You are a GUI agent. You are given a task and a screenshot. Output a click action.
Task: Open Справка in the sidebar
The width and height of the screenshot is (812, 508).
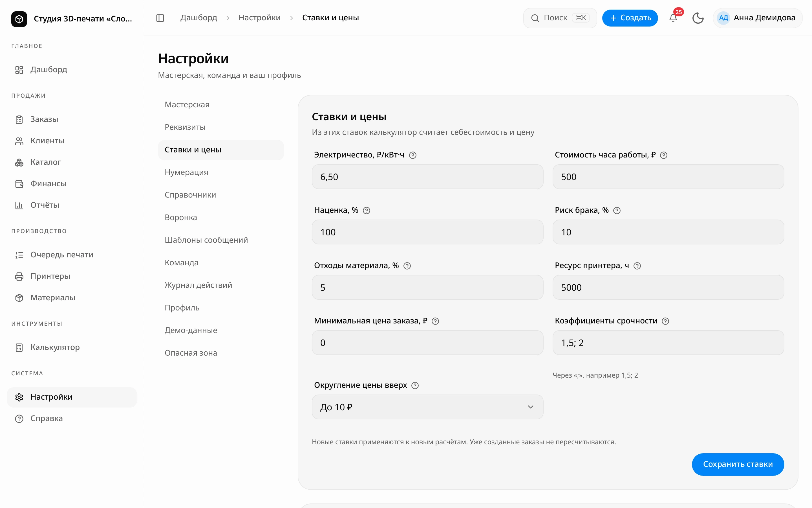pos(72,419)
